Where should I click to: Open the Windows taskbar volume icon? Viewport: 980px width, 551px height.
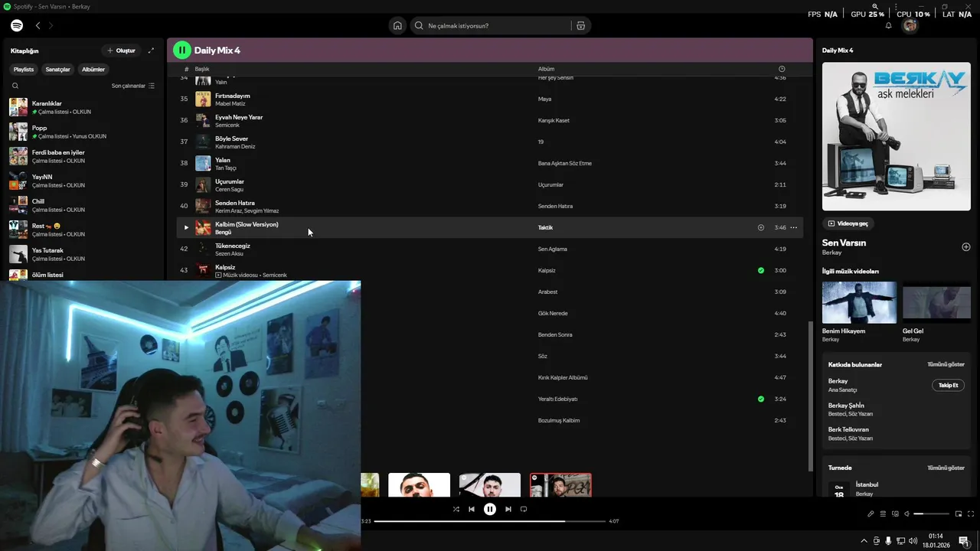tap(913, 541)
